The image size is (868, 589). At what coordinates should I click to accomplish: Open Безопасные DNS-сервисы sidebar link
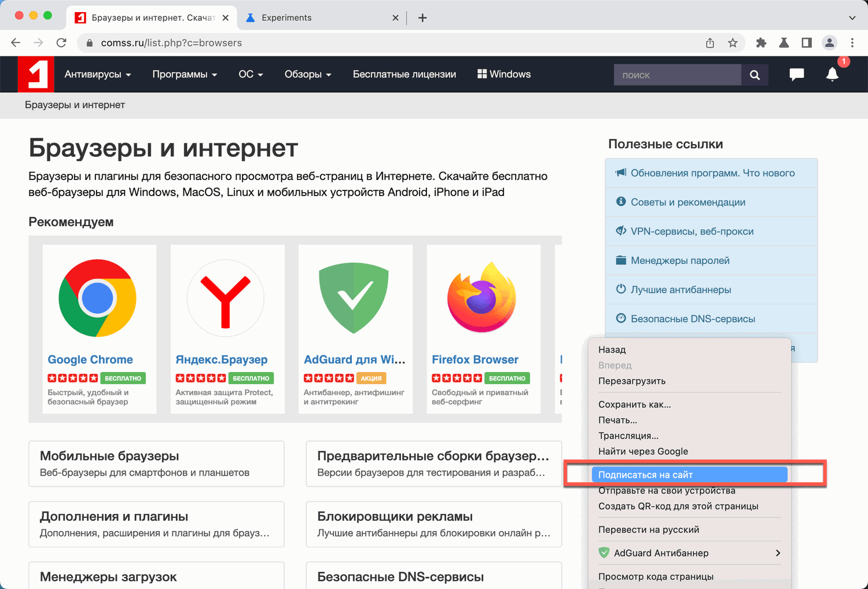click(x=711, y=319)
